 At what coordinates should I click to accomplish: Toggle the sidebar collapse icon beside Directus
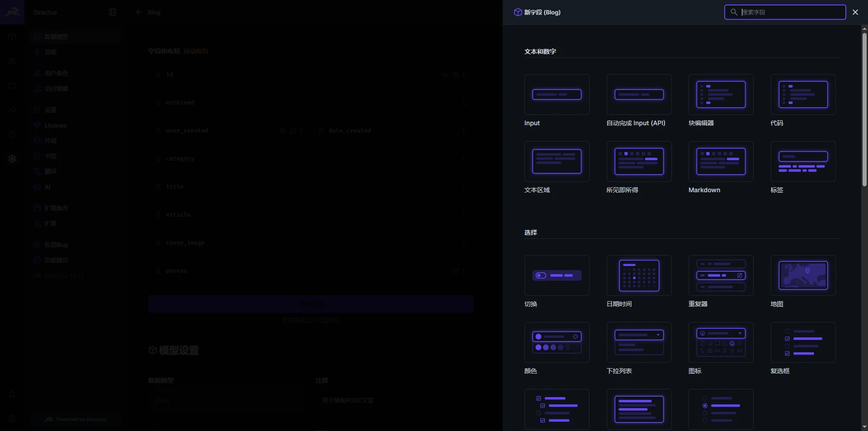112,12
